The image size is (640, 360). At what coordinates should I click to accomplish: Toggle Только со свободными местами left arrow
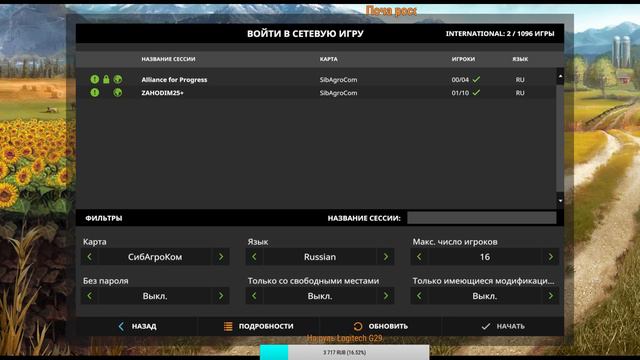click(x=254, y=296)
